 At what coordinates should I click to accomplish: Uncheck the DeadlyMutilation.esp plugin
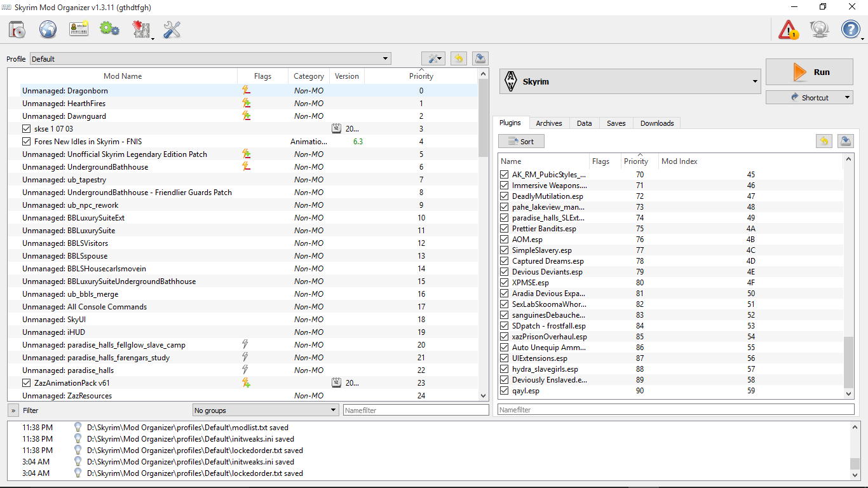point(504,196)
